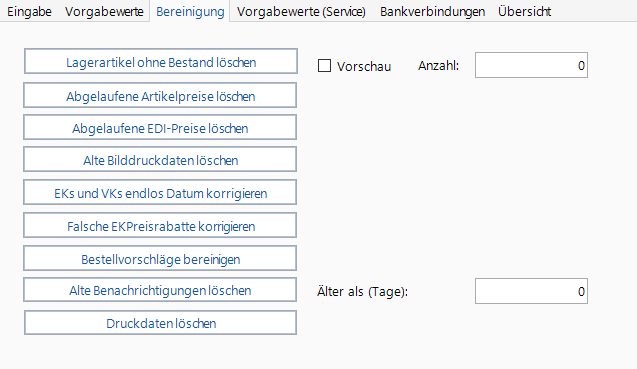Click Alte Benachrichtigungen löschen button

pos(160,290)
